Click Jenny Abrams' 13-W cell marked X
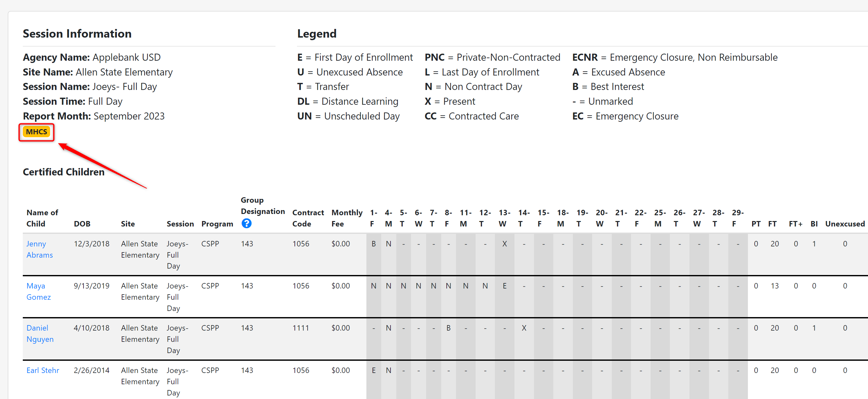868x399 pixels. point(504,244)
